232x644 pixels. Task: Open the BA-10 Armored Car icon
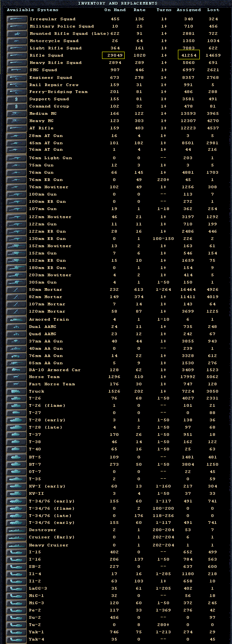[x=17, y=370]
